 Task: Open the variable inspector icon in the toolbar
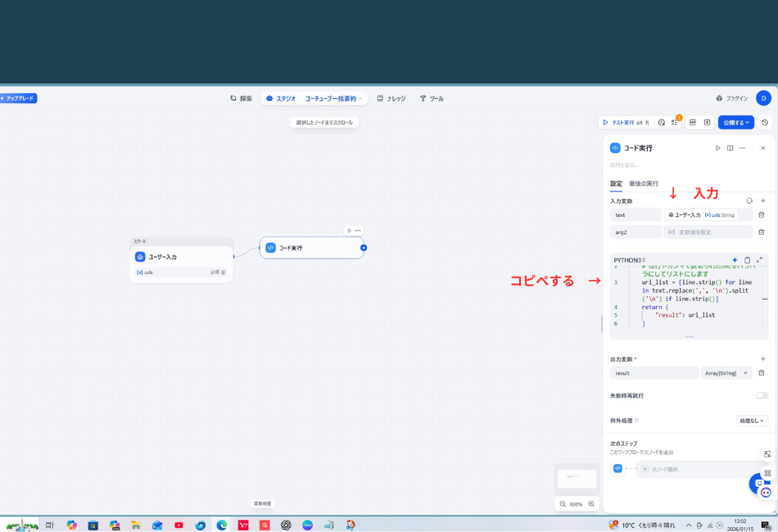pos(708,123)
